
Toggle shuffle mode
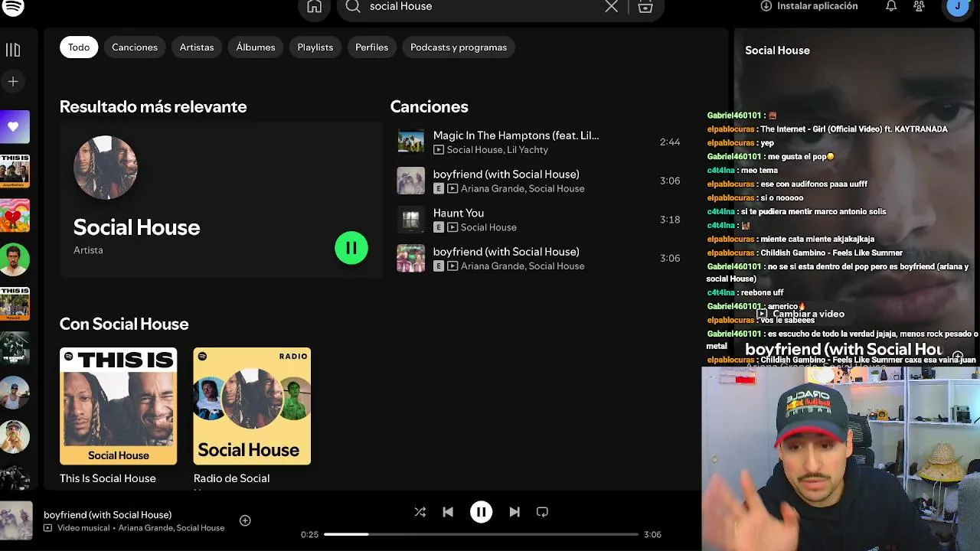tap(420, 512)
